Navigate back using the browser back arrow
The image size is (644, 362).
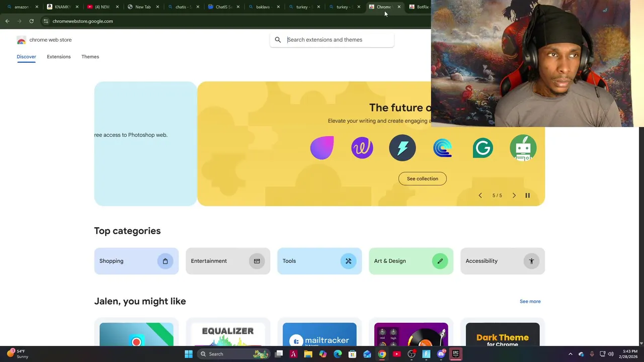[x=7, y=21]
